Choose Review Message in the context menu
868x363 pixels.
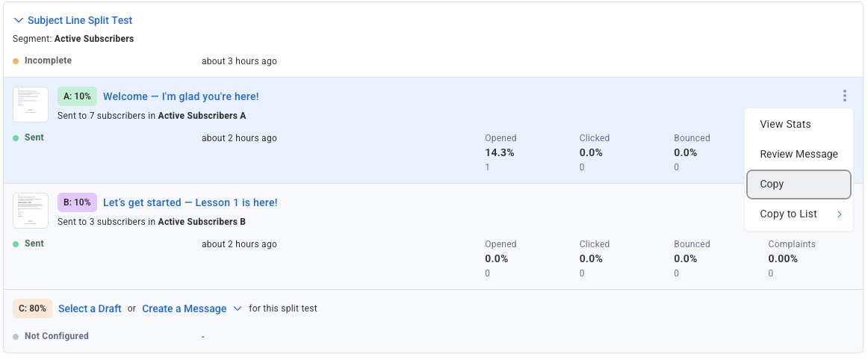point(799,154)
